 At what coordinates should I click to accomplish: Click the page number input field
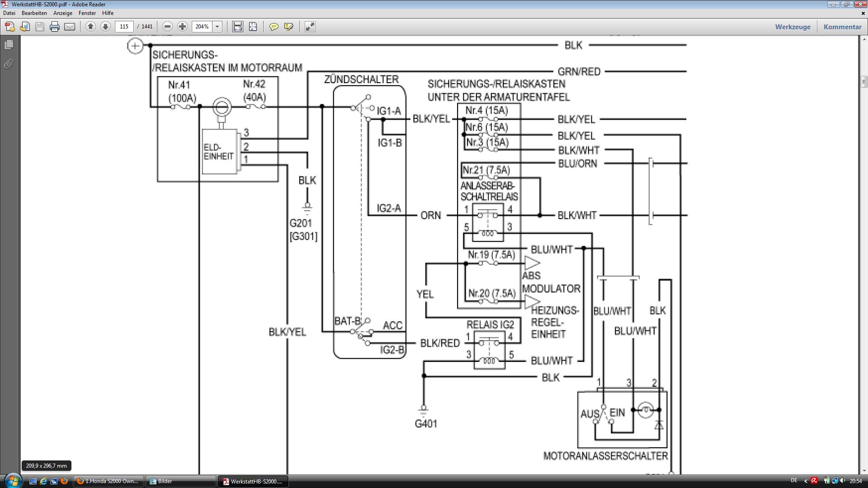click(124, 27)
